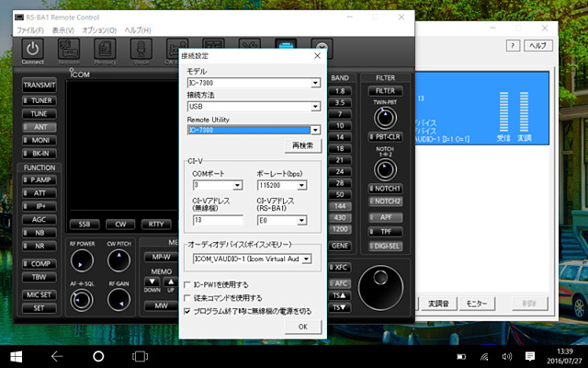Click the CW PITCH knob
The height and width of the screenshot is (368, 588).
tap(119, 260)
